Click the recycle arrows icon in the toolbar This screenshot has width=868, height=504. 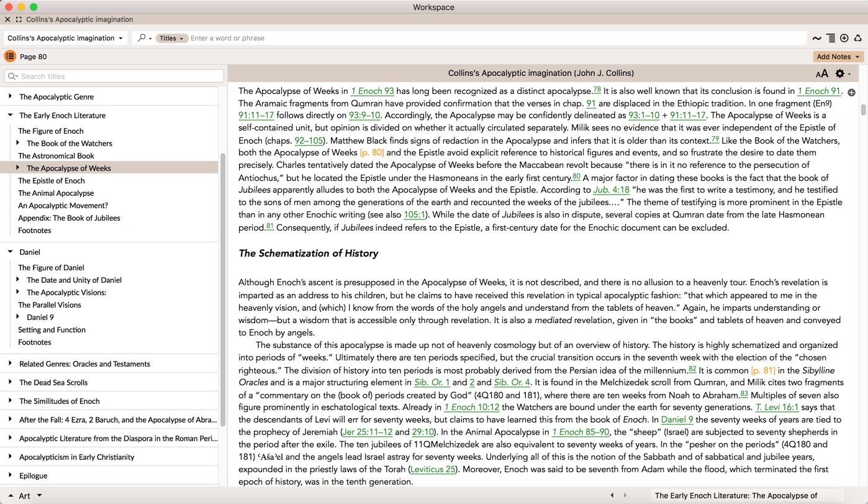[858, 39]
